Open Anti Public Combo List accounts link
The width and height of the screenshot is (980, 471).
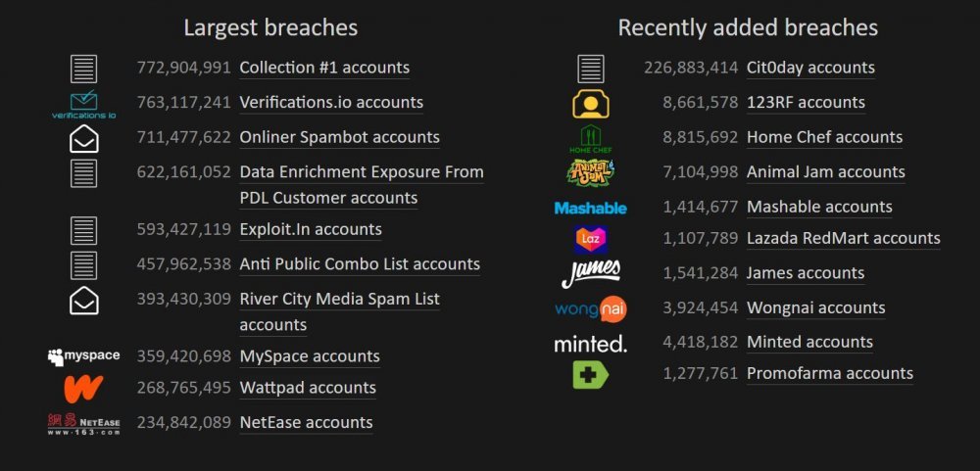360,264
